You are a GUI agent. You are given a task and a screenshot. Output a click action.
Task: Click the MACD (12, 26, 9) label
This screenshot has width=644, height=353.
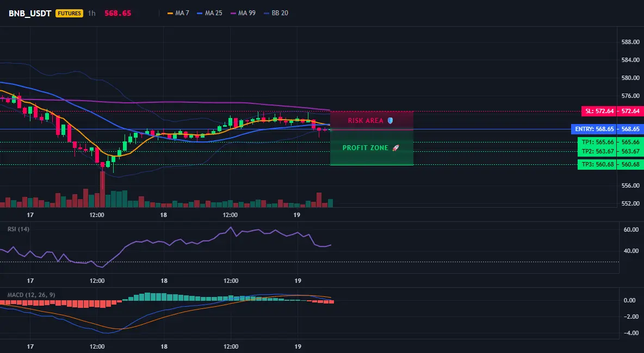point(31,295)
